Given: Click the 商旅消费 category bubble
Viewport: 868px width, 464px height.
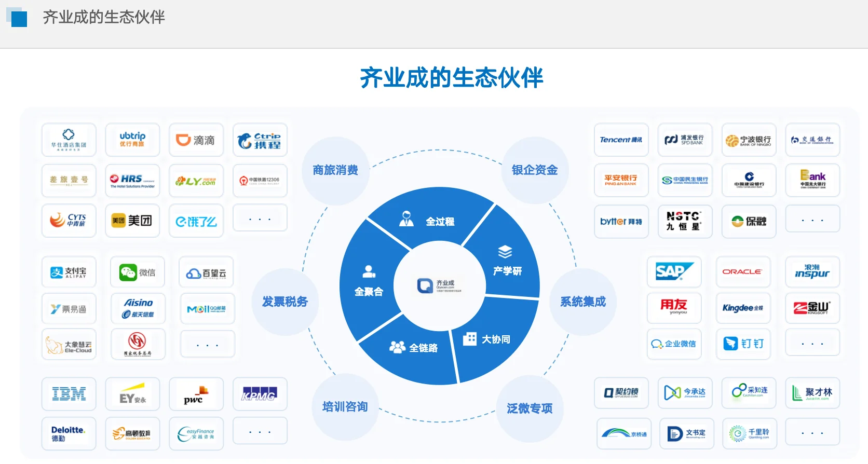Looking at the screenshot, I should 335,170.
